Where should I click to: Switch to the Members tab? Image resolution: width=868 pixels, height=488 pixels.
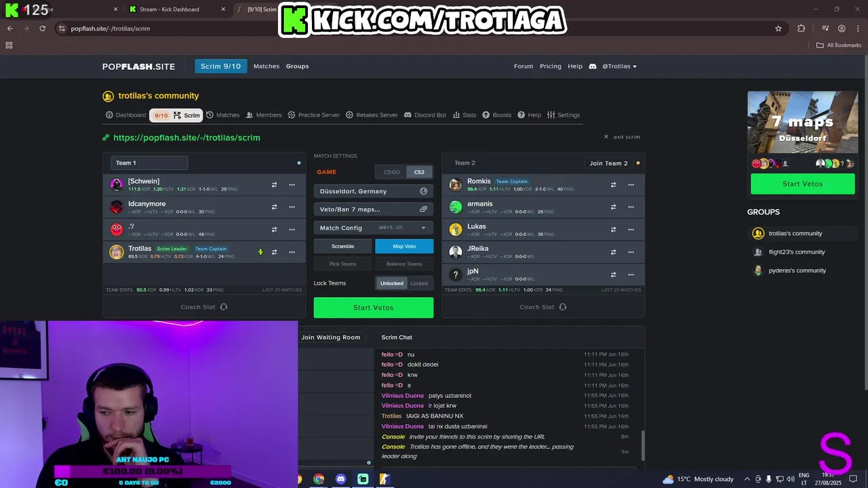point(264,115)
